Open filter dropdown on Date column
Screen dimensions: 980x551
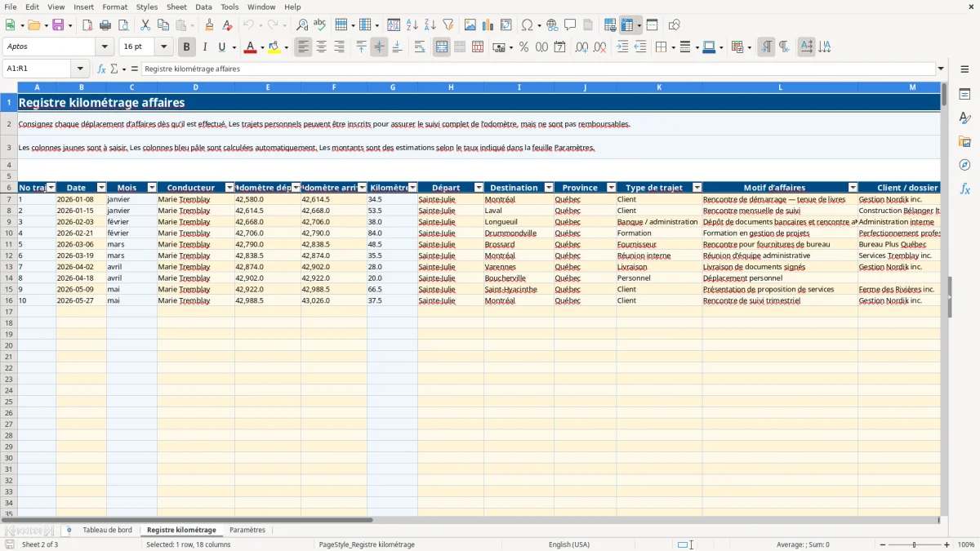pos(102,188)
